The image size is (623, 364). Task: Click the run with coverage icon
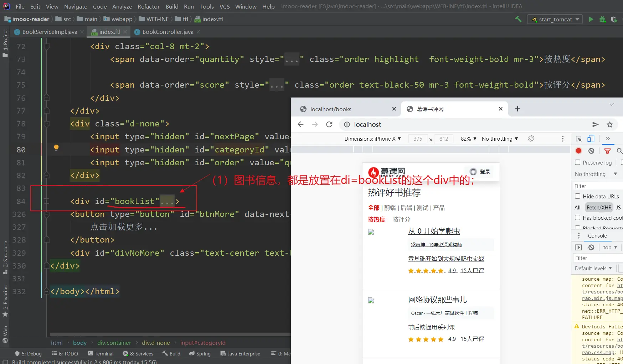614,19
